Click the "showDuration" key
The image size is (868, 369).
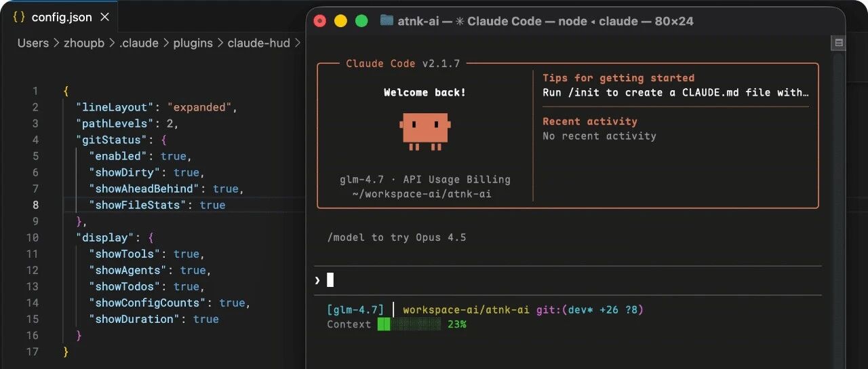tap(134, 319)
